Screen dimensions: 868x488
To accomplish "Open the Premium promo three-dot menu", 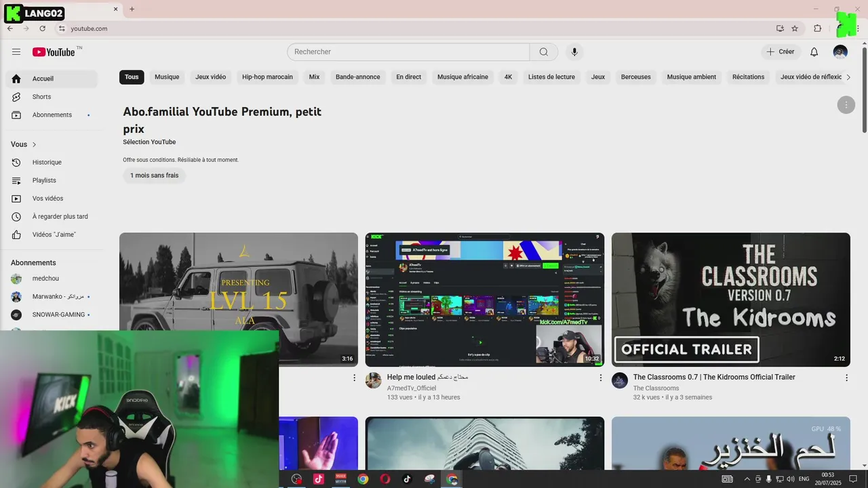I will coord(846,105).
